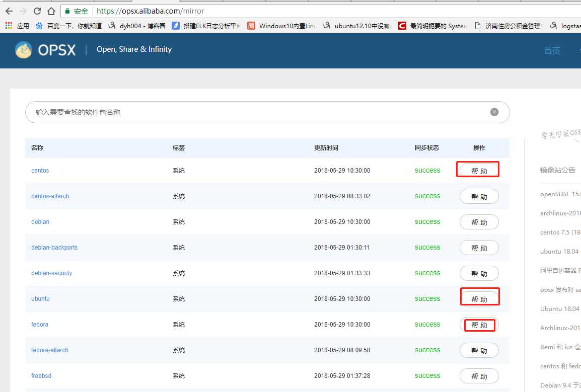Screen dimensions: 581x392
Task: Clear search with the X icon
Action: click(494, 112)
